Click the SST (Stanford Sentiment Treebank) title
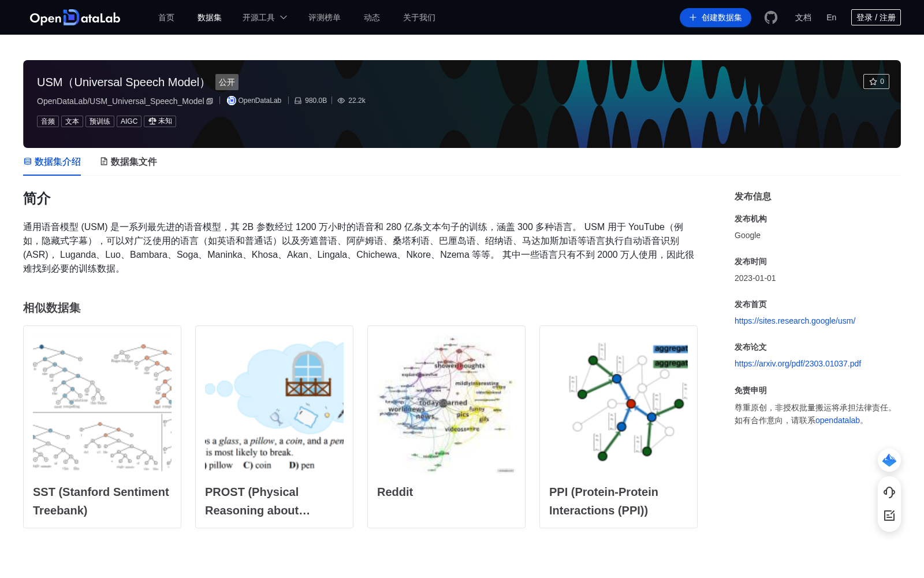 (101, 501)
